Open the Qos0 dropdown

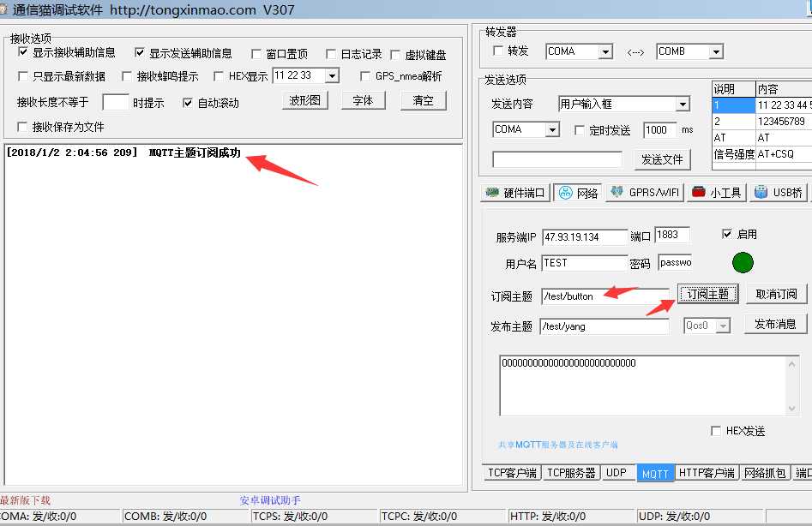pos(723,326)
